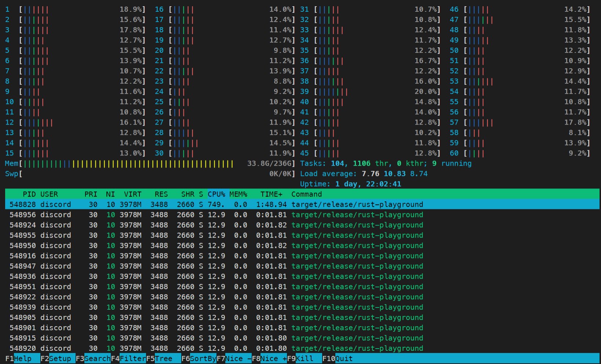Image resolution: width=601 pixels, height=364 pixels.
Task: Select the CPU 1 usage meter
Action: 73,9
